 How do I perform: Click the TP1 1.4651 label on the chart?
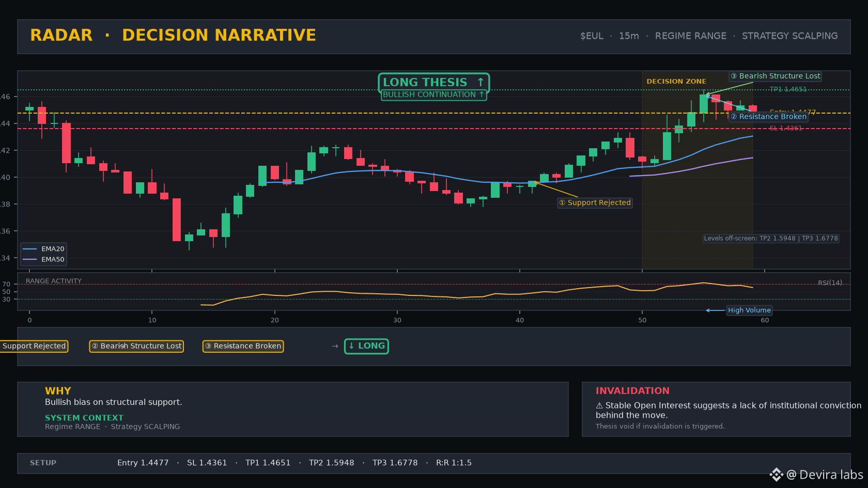pyautogui.click(x=788, y=89)
